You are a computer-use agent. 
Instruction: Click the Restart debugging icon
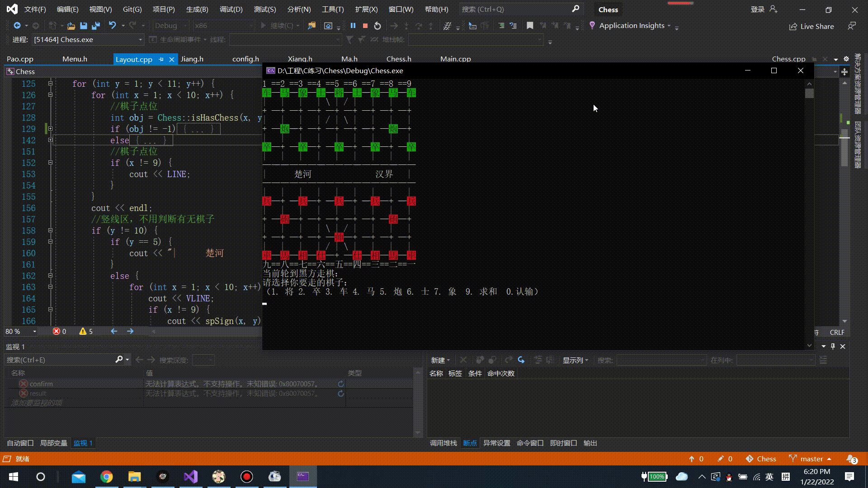pos(377,26)
